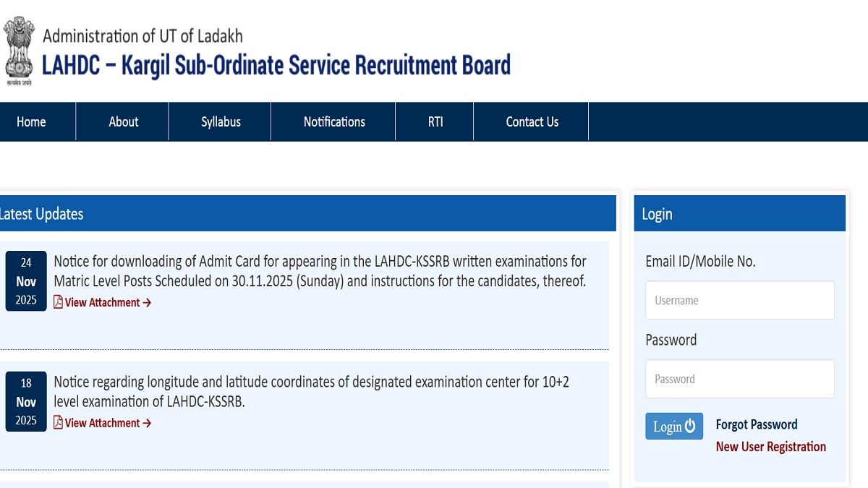Select Home in the navigation bar
Image resolution: width=868 pixels, height=488 pixels.
30,121
